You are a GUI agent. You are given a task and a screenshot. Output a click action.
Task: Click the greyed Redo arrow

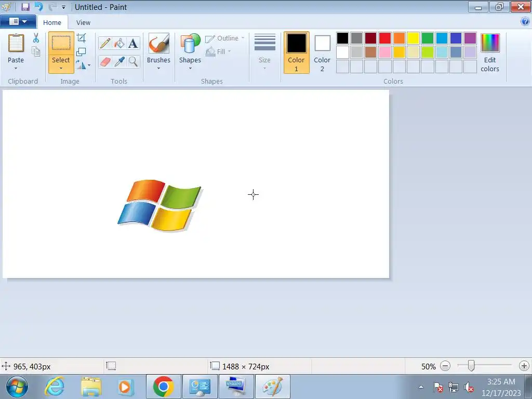point(52,7)
